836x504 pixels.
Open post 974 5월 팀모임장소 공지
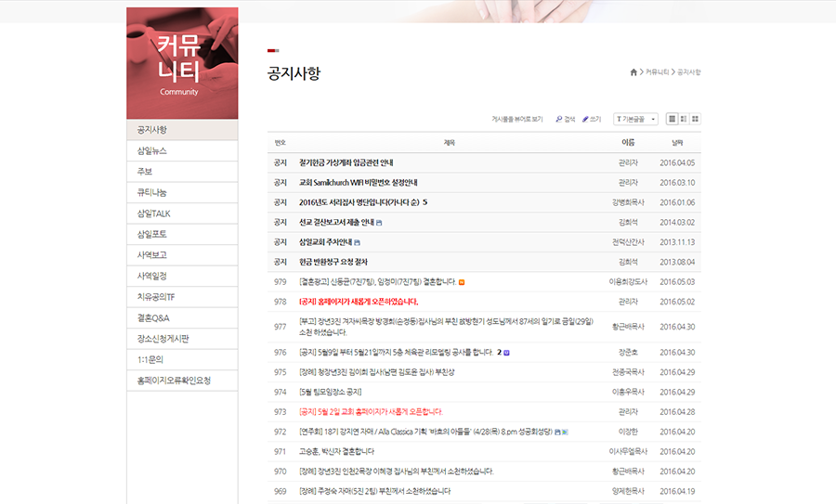[x=330, y=392]
